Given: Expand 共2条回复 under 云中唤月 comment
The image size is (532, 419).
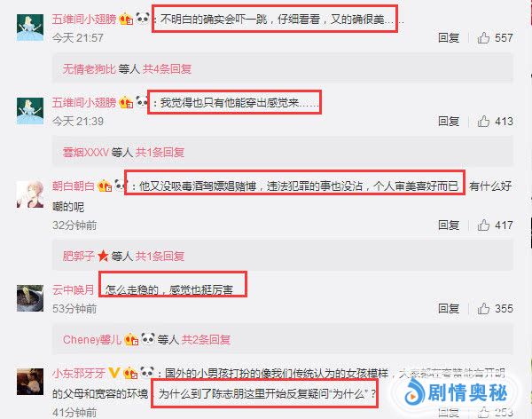Looking at the screenshot, I should tap(206, 339).
